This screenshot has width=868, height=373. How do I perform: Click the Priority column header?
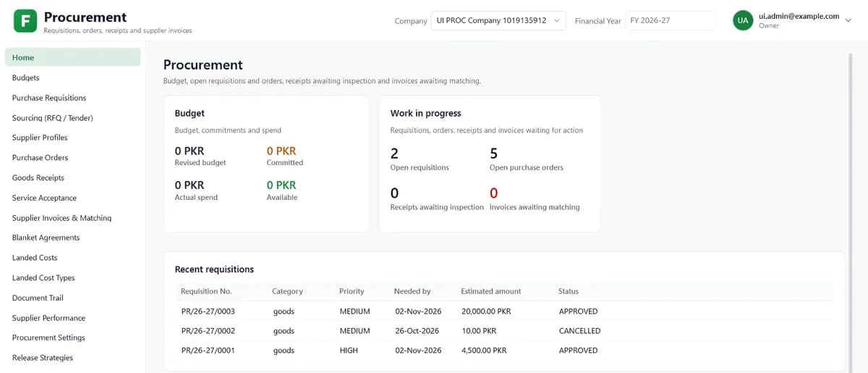pyautogui.click(x=352, y=291)
